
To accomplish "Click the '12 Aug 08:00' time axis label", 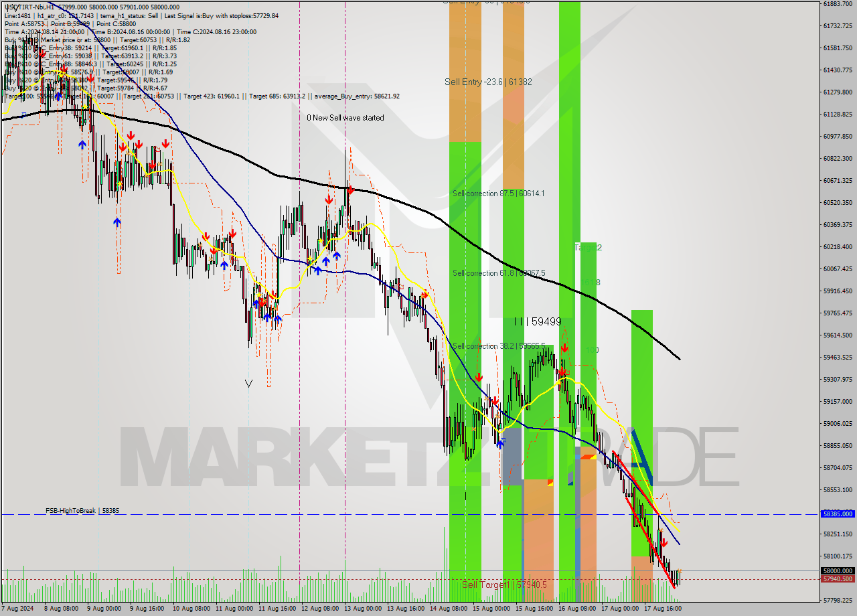I will point(320,609).
